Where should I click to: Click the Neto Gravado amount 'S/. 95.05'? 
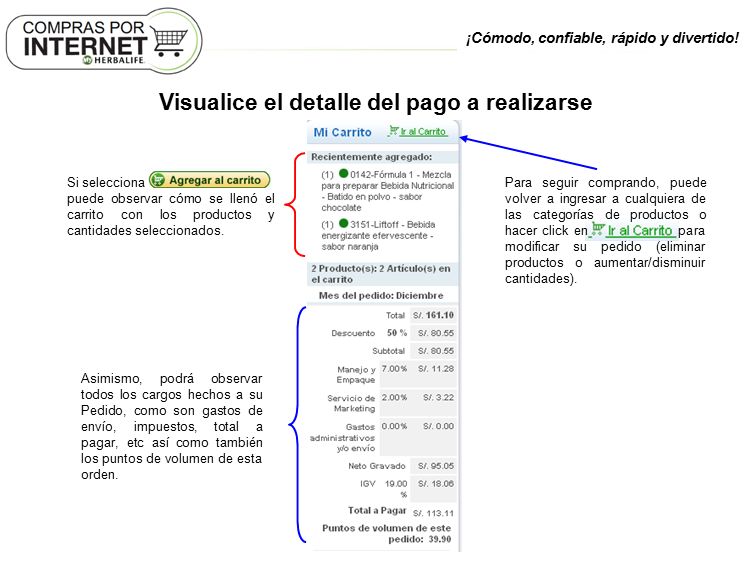click(x=435, y=466)
